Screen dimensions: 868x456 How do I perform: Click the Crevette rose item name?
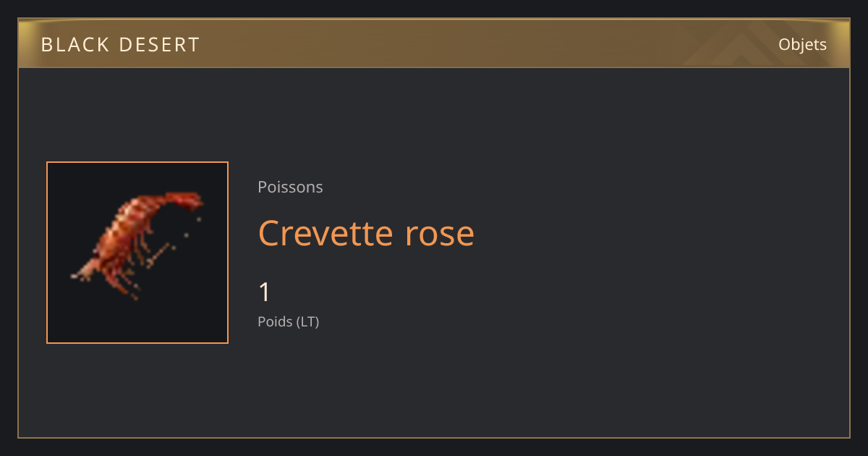pyautogui.click(x=366, y=233)
